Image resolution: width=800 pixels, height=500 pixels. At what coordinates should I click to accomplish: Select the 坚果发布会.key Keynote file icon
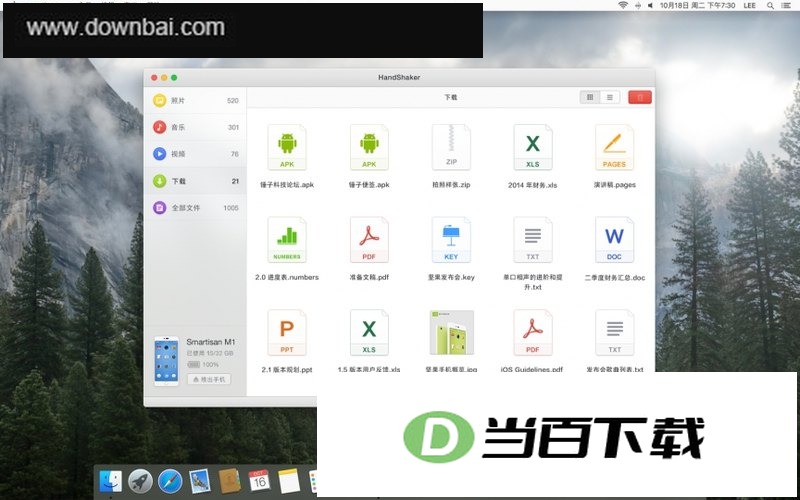(451, 240)
